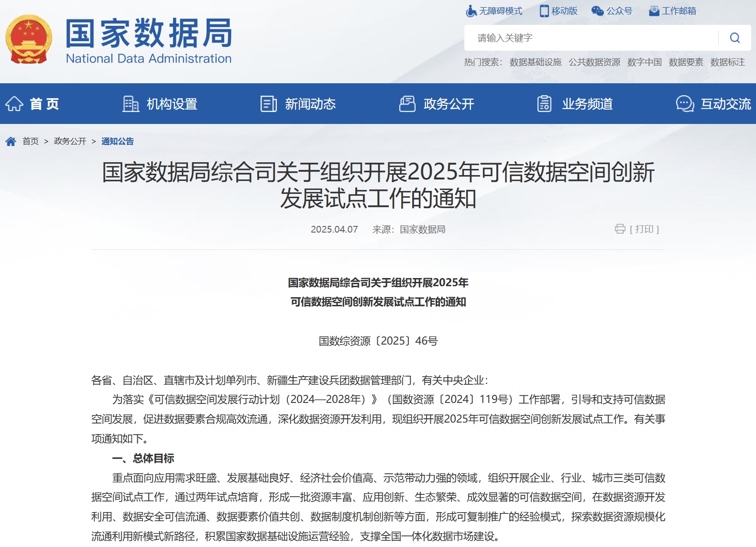756x547 pixels.
Task: Click document number 国数综资源〔2025〕46号
Action: (378, 341)
